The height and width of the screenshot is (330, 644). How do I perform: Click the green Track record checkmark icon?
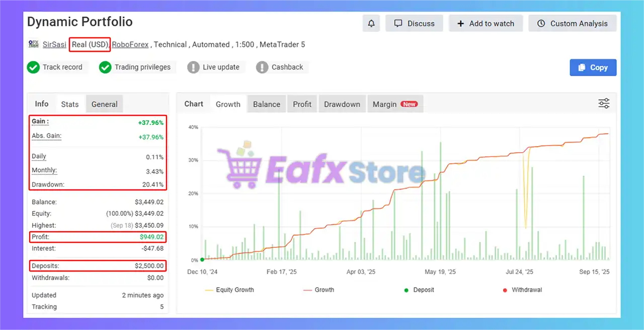(33, 67)
